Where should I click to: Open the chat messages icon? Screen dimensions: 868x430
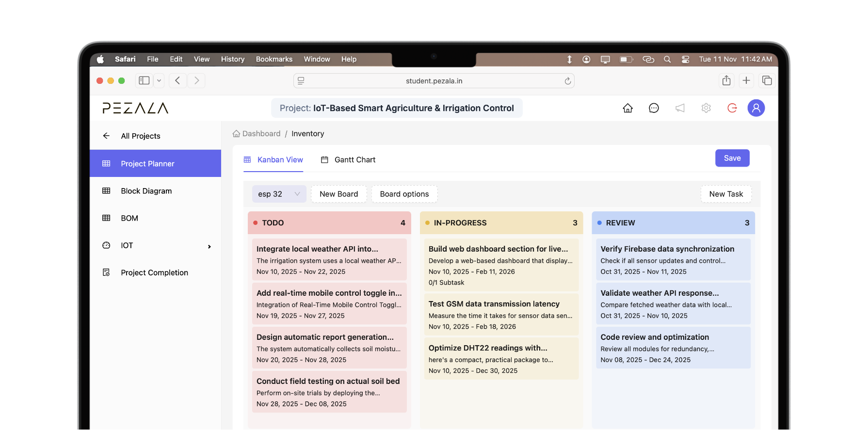pos(654,108)
